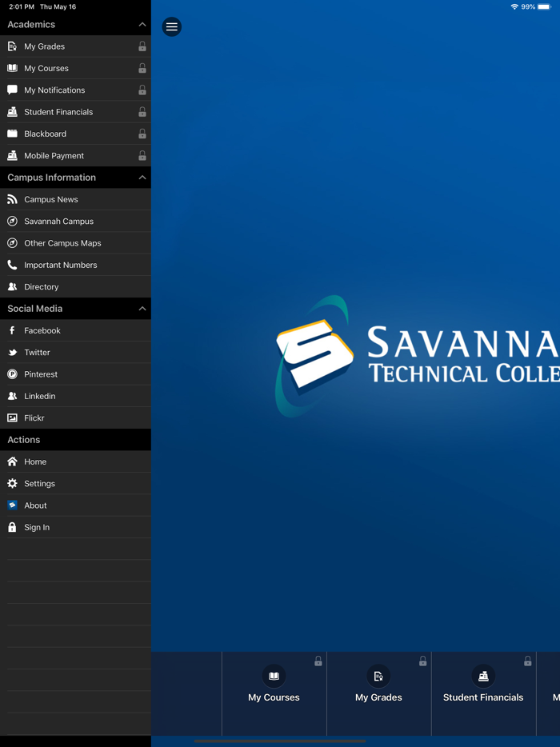
Task: Tap the lock beside My Notifications
Action: click(x=142, y=90)
